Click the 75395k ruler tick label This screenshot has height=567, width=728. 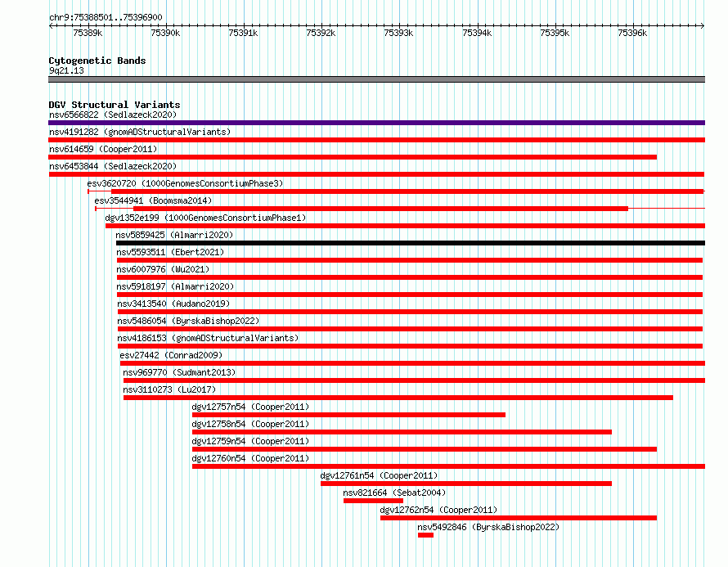[555, 33]
